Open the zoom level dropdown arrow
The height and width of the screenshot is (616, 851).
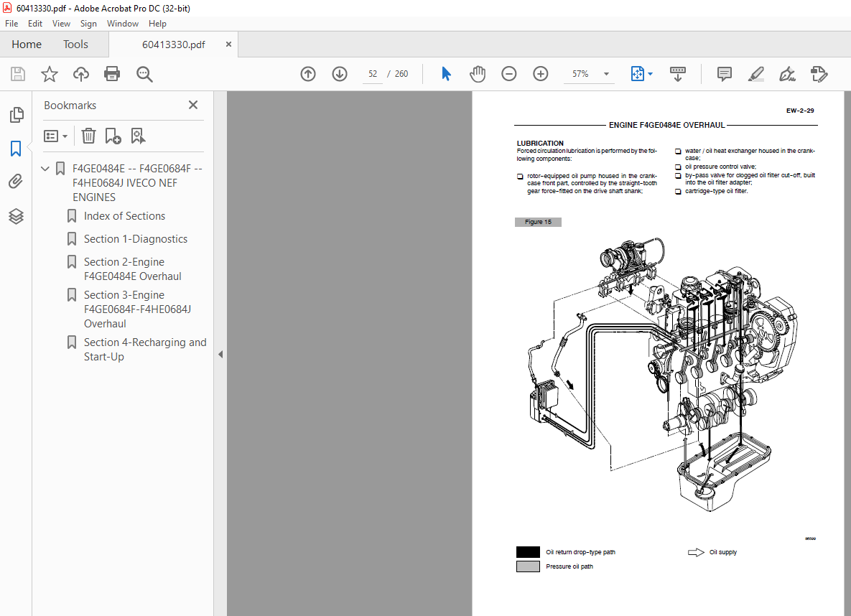606,74
